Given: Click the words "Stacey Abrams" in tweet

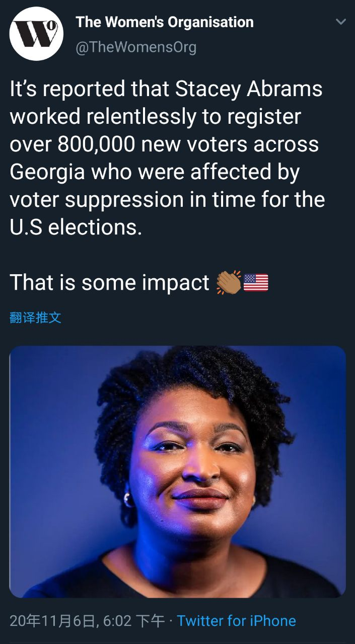Looking at the screenshot, I should pyautogui.click(x=249, y=90).
